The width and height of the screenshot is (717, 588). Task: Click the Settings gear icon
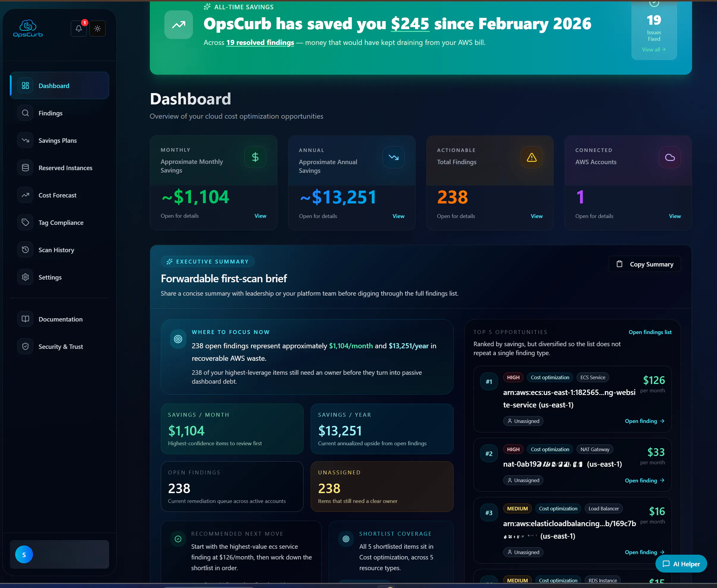25,277
